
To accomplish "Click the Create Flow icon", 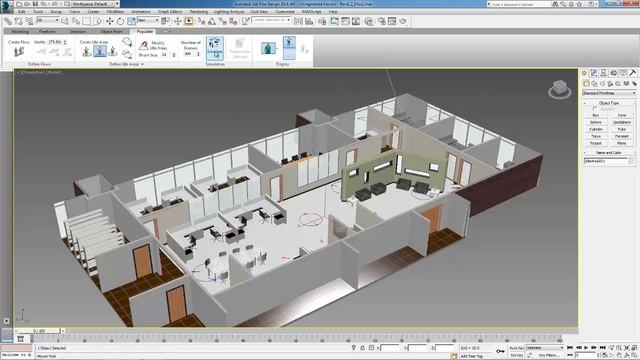I will 19,51.
